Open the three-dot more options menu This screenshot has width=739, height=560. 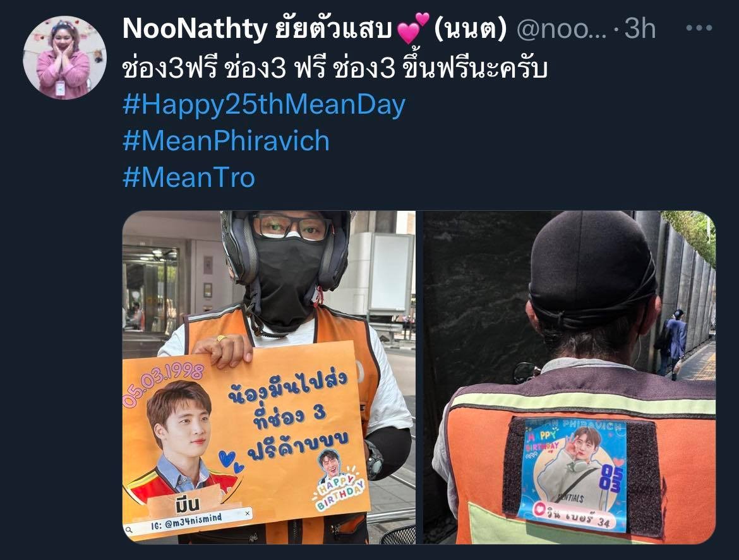point(699,28)
